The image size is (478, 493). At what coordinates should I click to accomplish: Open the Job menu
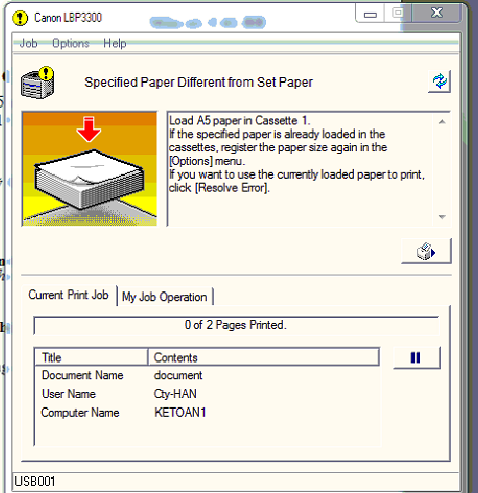click(28, 43)
